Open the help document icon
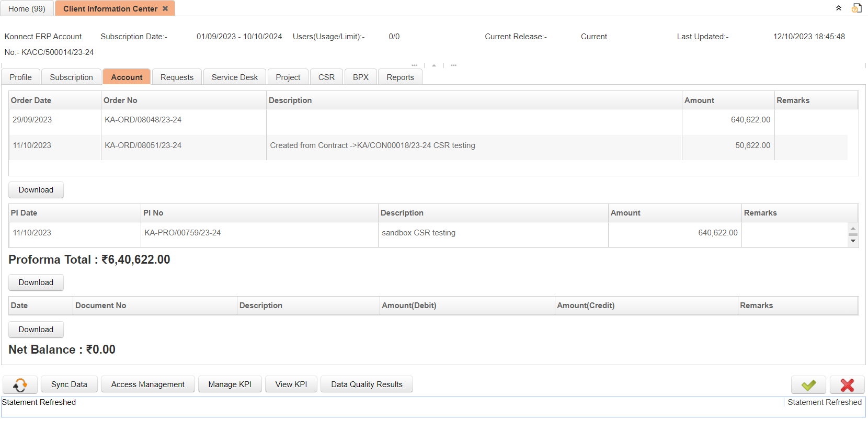 click(856, 8)
